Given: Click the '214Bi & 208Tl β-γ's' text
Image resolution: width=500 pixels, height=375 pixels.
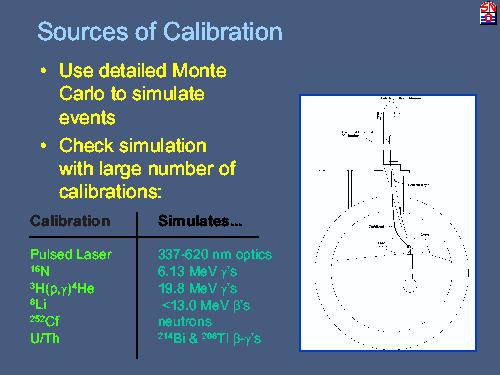Looking at the screenshot, I should coord(209,338).
